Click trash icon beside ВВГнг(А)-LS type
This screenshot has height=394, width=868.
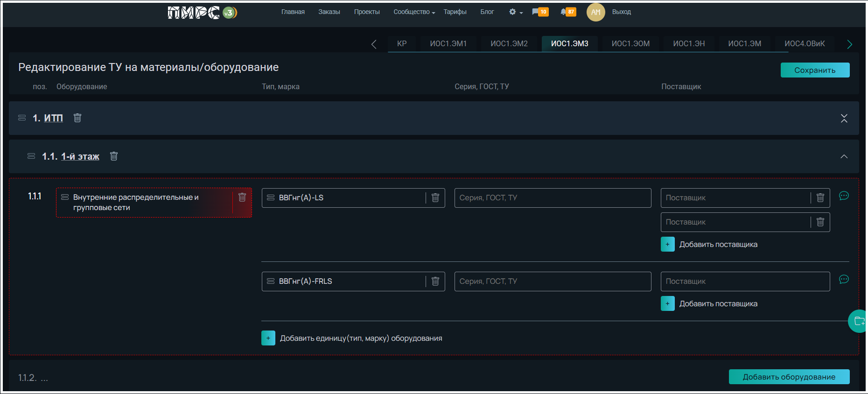tap(435, 198)
